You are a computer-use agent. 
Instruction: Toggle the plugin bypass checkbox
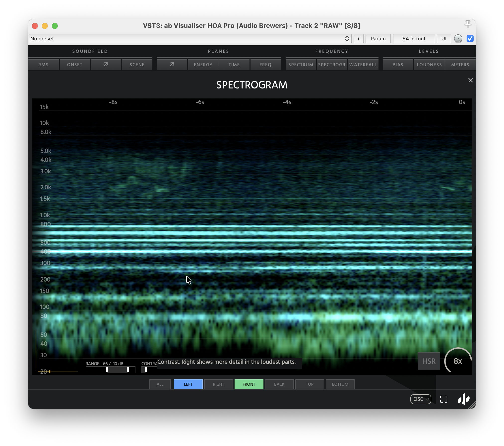pyautogui.click(x=470, y=39)
